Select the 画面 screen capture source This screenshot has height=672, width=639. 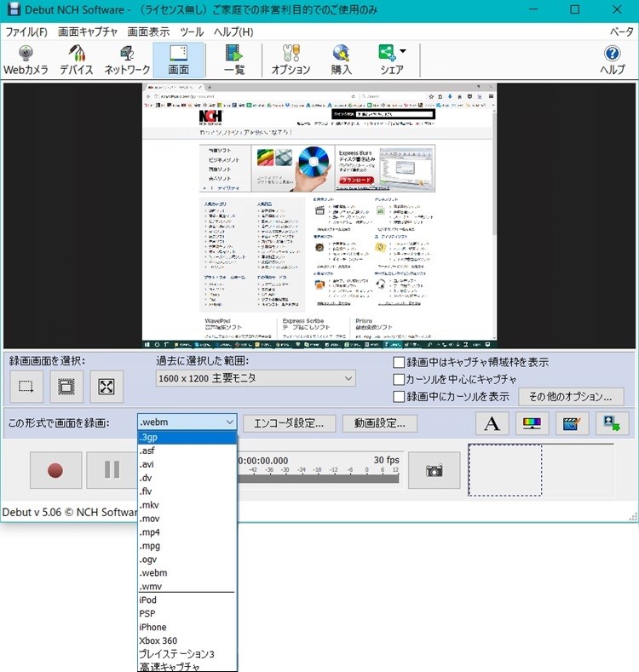coord(178,60)
